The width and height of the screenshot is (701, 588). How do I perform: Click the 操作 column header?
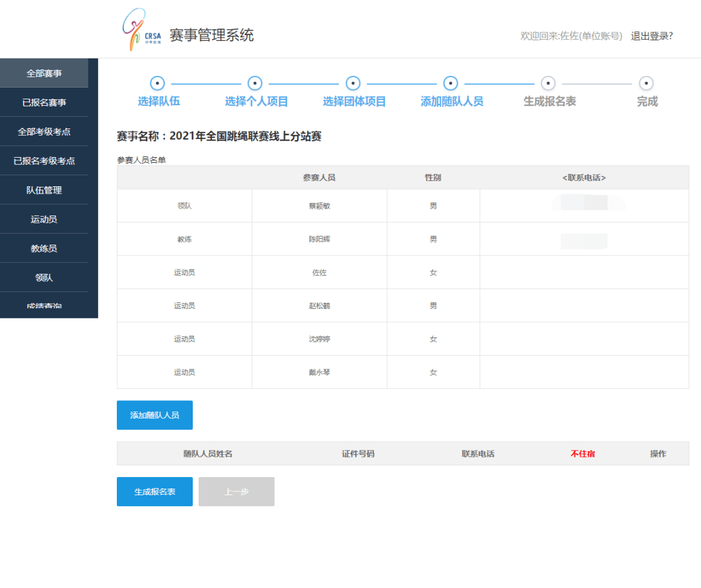tap(658, 454)
